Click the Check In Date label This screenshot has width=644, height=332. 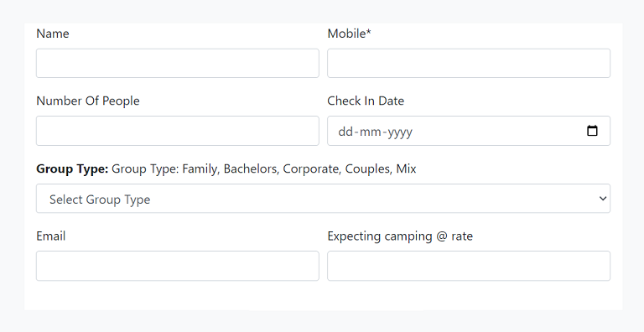tap(366, 101)
